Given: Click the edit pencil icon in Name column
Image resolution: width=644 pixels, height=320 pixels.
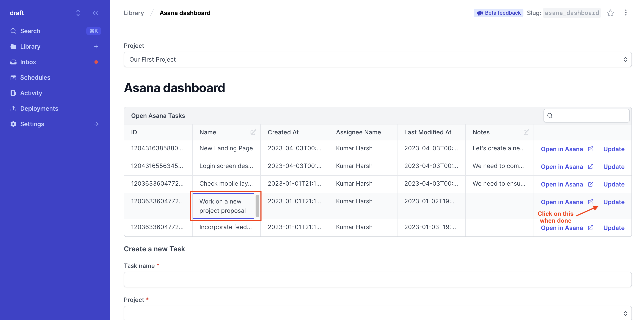Looking at the screenshot, I should (x=253, y=132).
